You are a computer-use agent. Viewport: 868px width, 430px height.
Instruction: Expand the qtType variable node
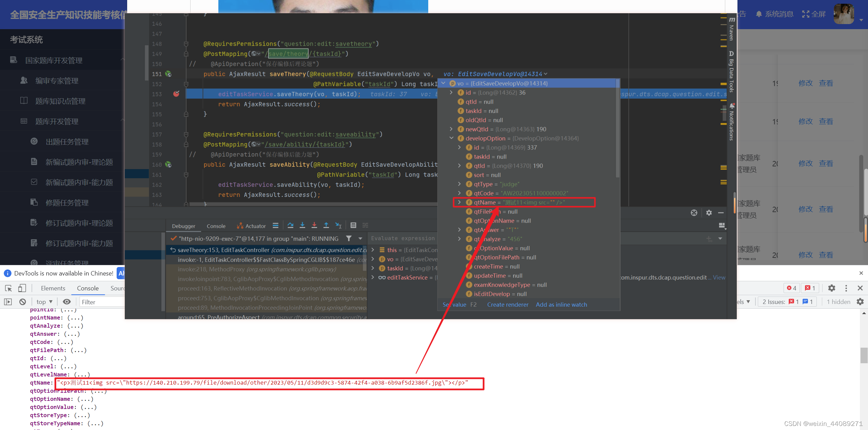459,184
